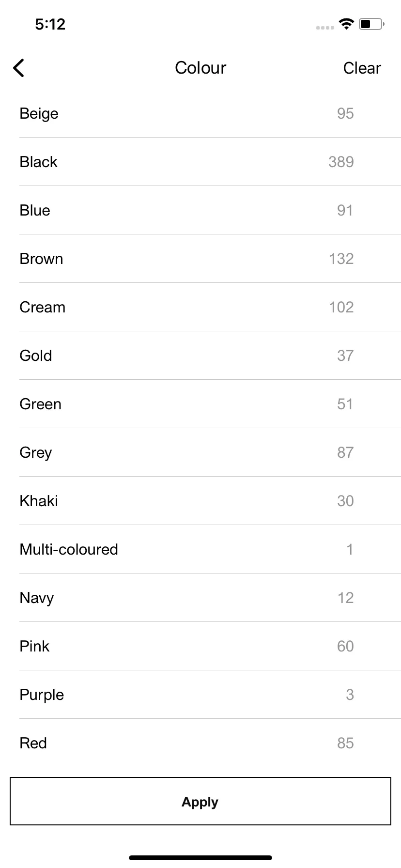
Task: Select Red colour option
Action: 200,743
